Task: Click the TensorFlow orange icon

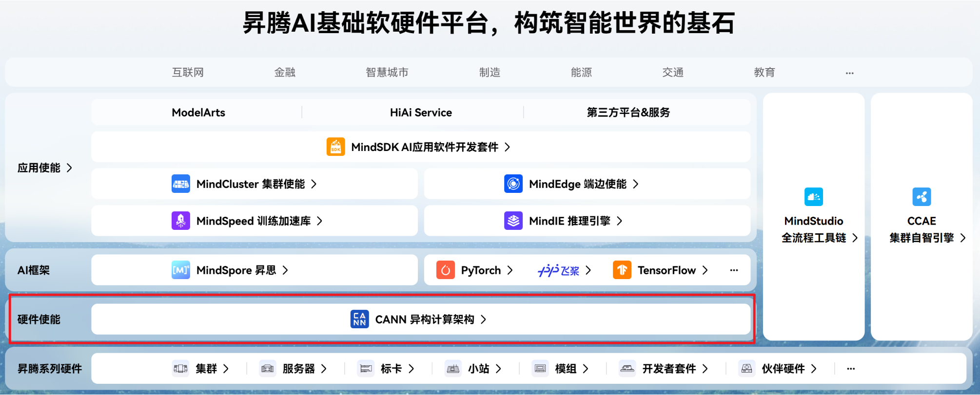Action: point(622,270)
